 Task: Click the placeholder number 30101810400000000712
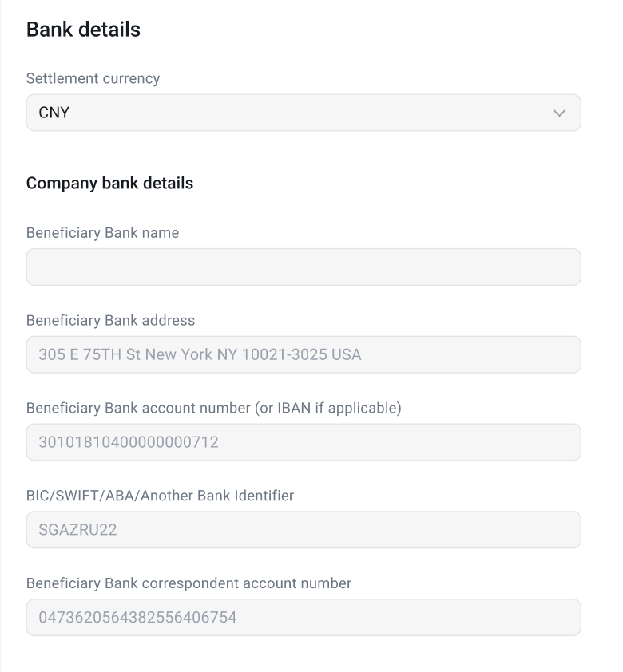(129, 442)
